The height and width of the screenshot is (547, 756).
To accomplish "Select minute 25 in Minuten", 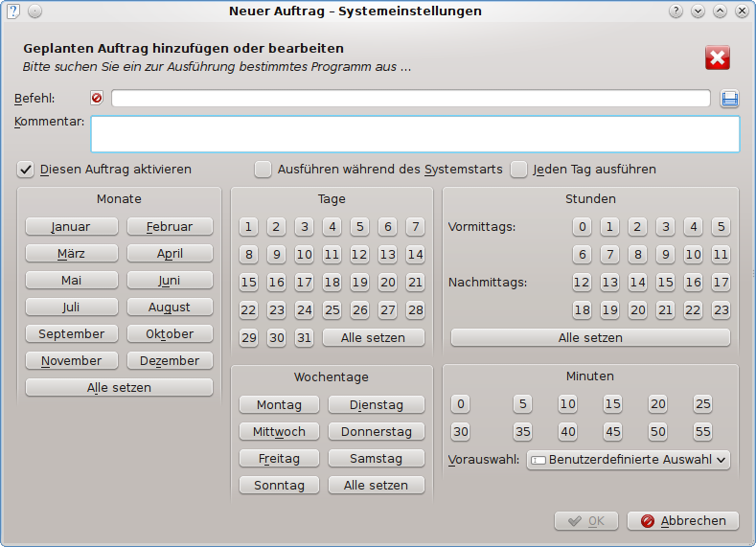I will click(x=702, y=404).
